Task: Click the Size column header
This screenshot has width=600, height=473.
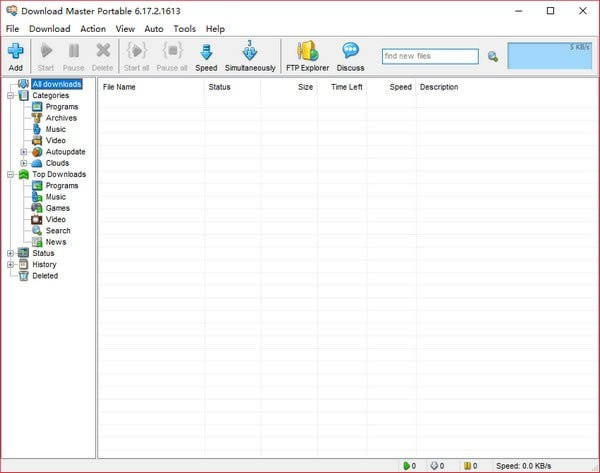Action: coord(305,87)
